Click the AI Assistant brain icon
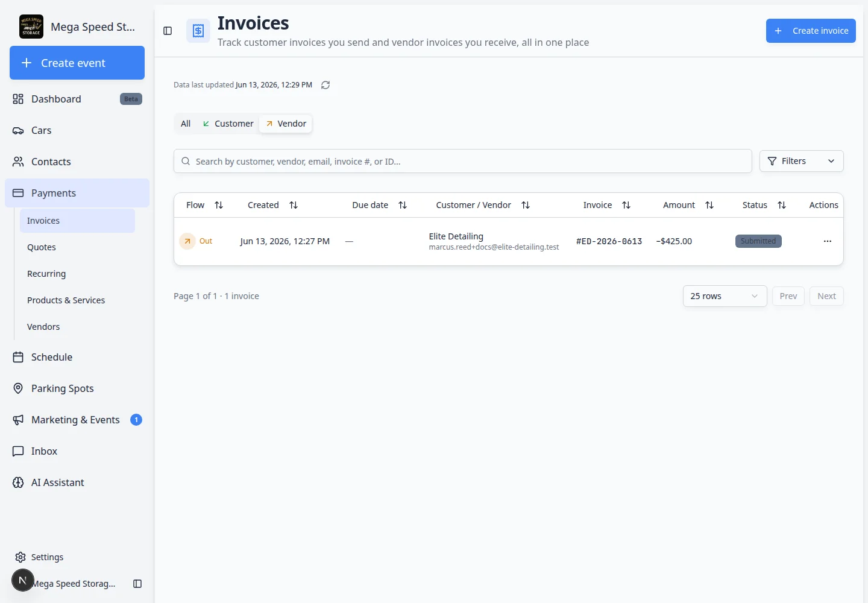This screenshot has width=868, height=603. pos(18,482)
